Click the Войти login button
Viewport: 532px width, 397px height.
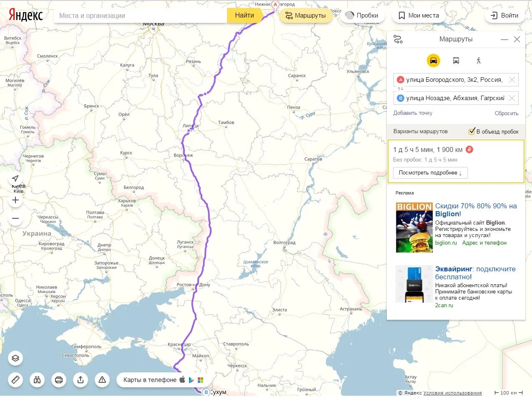point(504,15)
